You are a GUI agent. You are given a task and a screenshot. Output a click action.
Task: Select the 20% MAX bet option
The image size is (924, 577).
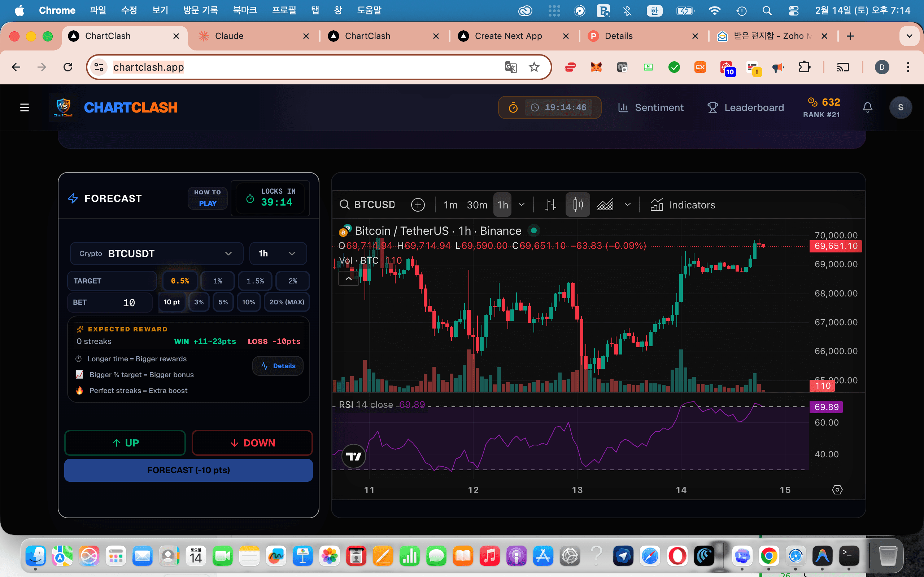tap(286, 302)
